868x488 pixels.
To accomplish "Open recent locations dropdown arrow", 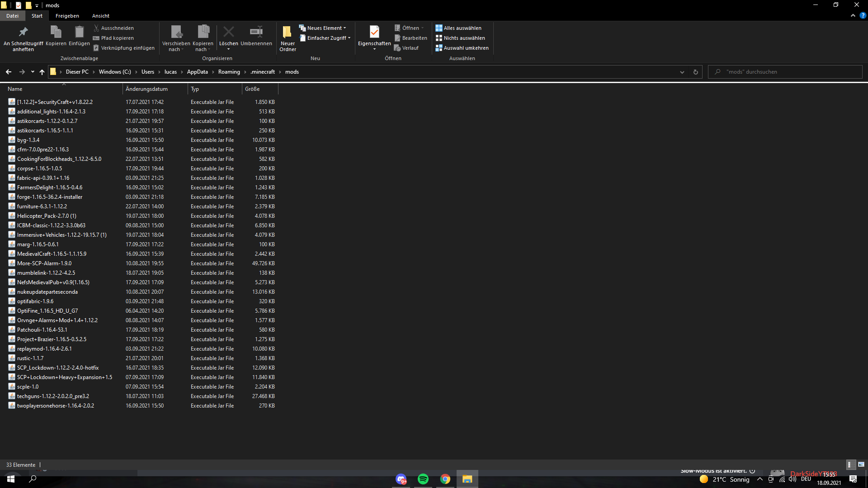I will (x=33, y=72).
